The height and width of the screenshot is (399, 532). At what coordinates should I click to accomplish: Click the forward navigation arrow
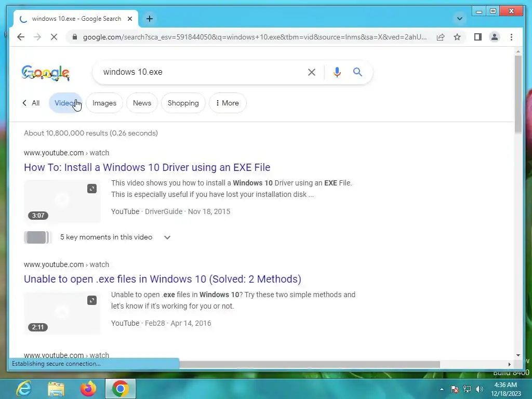tap(37, 37)
